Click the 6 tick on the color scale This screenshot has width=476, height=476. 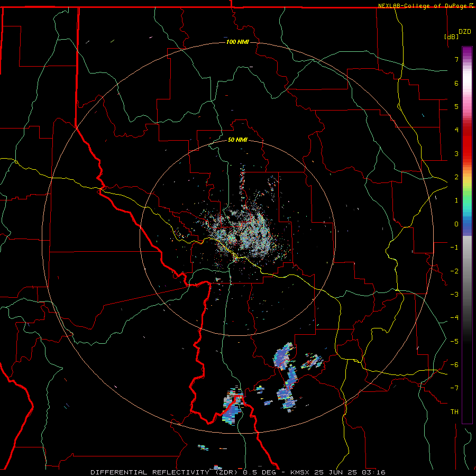[456, 83]
